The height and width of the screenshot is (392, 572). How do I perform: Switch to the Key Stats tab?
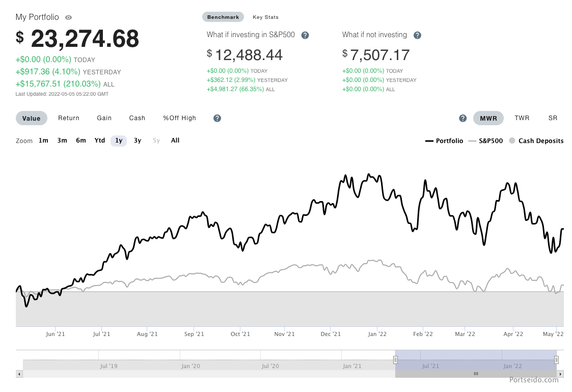(265, 17)
